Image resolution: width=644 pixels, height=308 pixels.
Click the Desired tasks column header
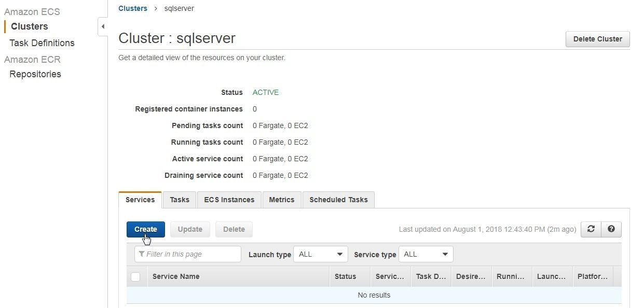click(x=471, y=276)
